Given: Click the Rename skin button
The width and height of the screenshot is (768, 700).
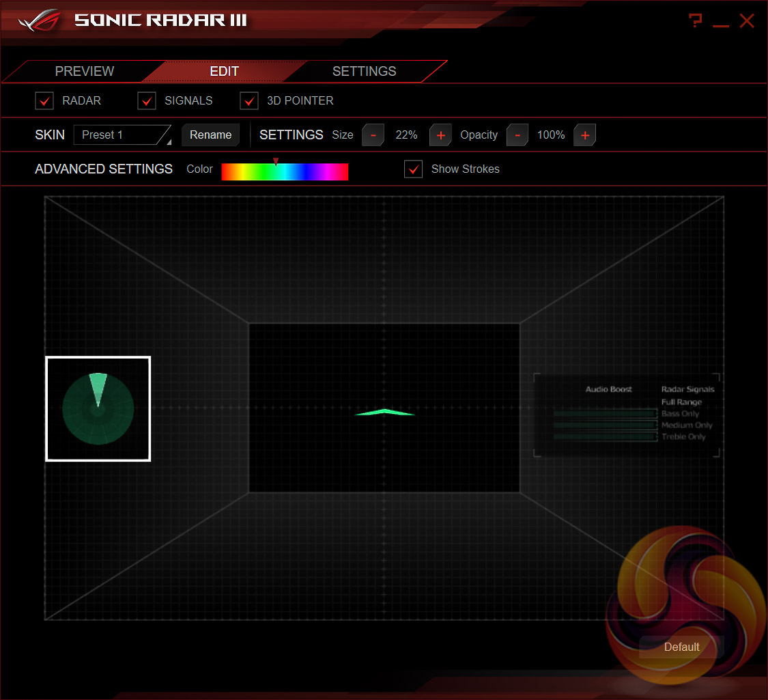Looking at the screenshot, I should [x=211, y=135].
